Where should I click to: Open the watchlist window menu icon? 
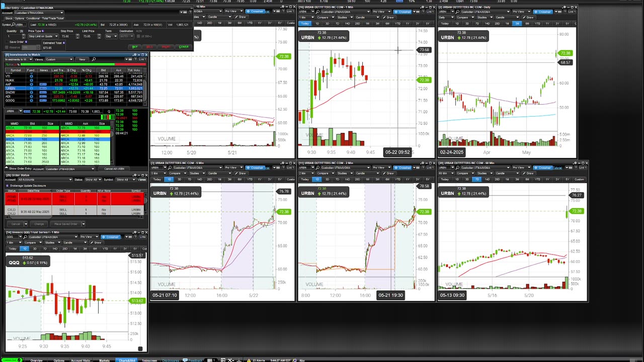128,59
